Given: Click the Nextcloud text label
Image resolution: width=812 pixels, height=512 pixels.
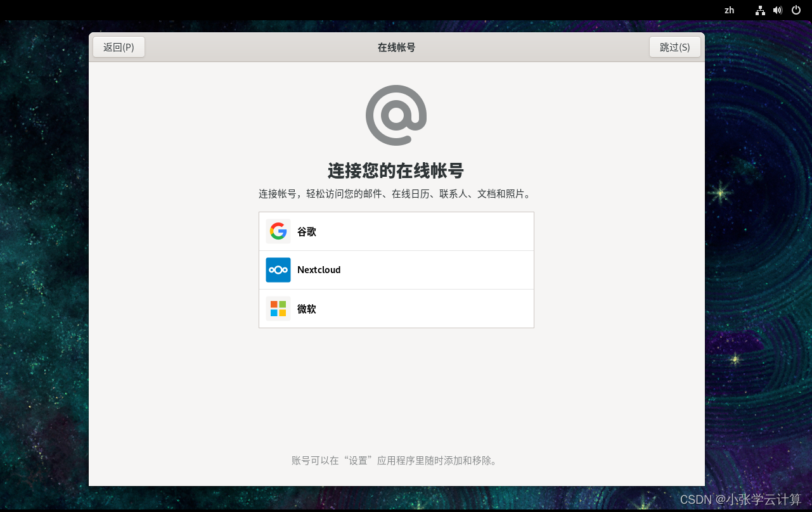Looking at the screenshot, I should (319, 269).
